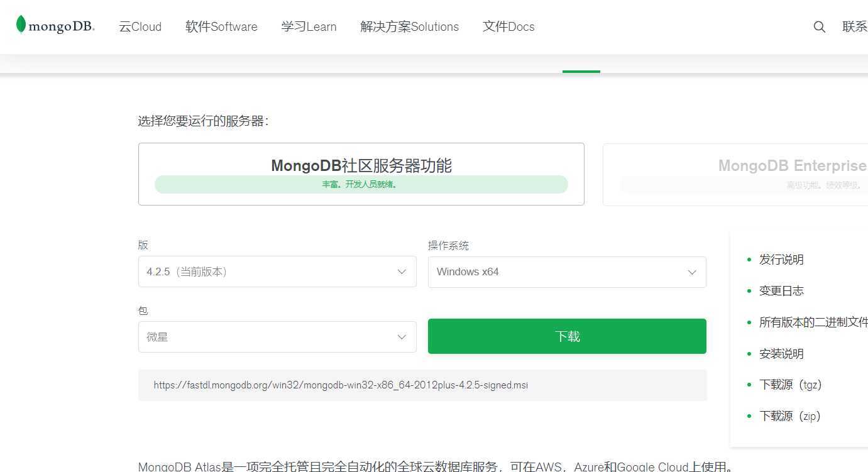
Task: Open the 软件Software menu
Action: point(221,27)
